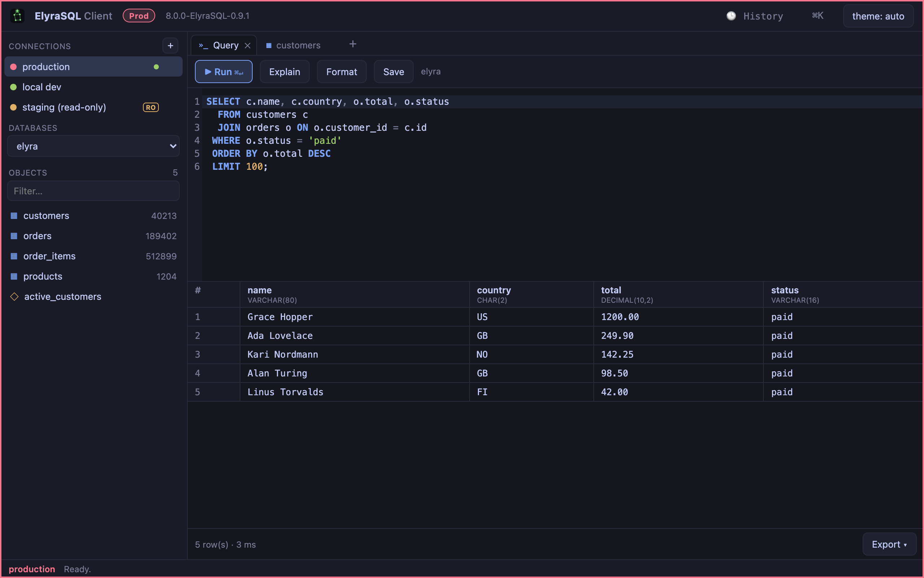Screen dimensions: 924x578
Task: Add a new connection with plus button
Action: click(170, 46)
